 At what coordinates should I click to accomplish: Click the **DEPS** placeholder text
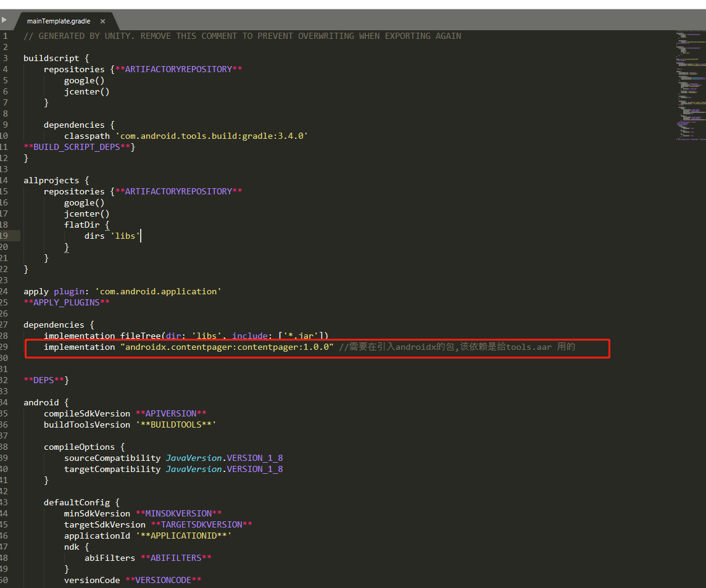point(44,381)
